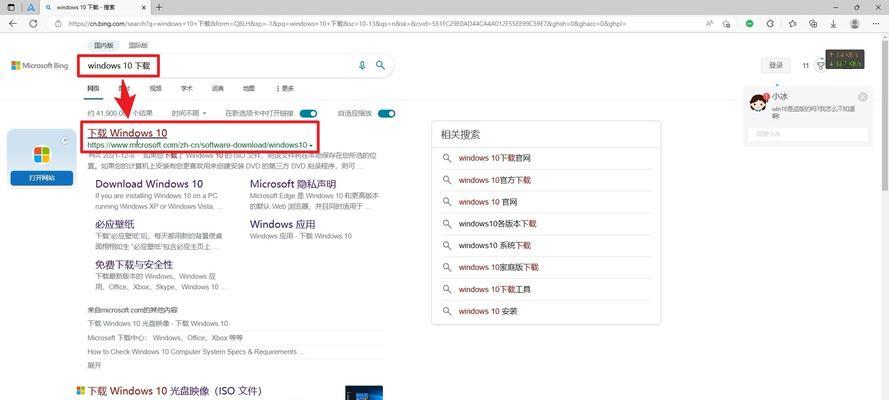The height and width of the screenshot is (400, 889).
Task: Open the '免费下载与安全性' sublink
Action: tap(134, 265)
